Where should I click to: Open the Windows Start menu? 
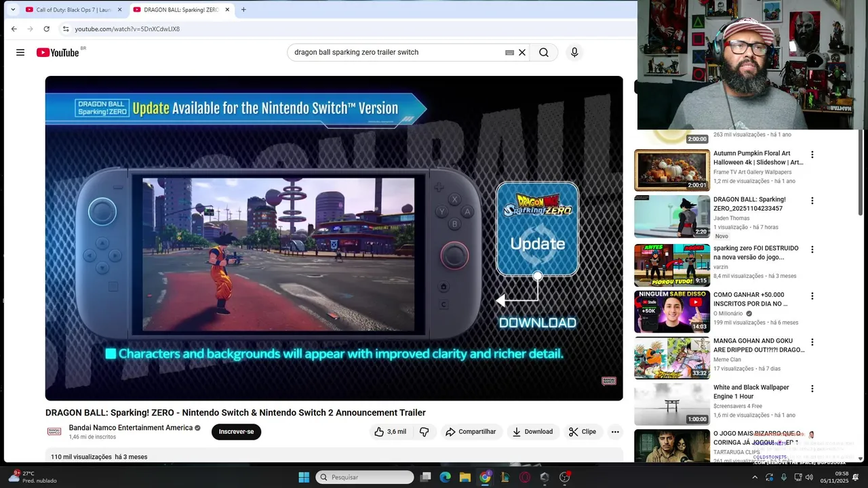(x=304, y=477)
